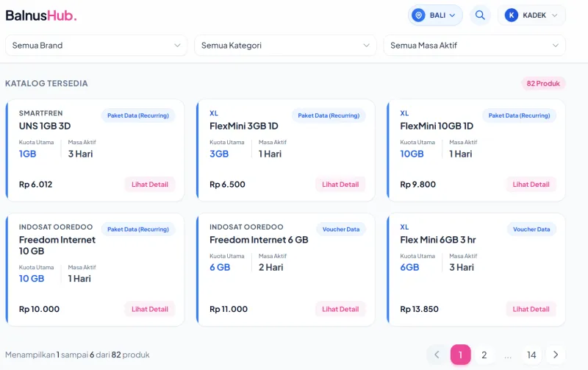The image size is (588, 370).
Task: Click the Rp 11.000 price
Action: [229, 309]
